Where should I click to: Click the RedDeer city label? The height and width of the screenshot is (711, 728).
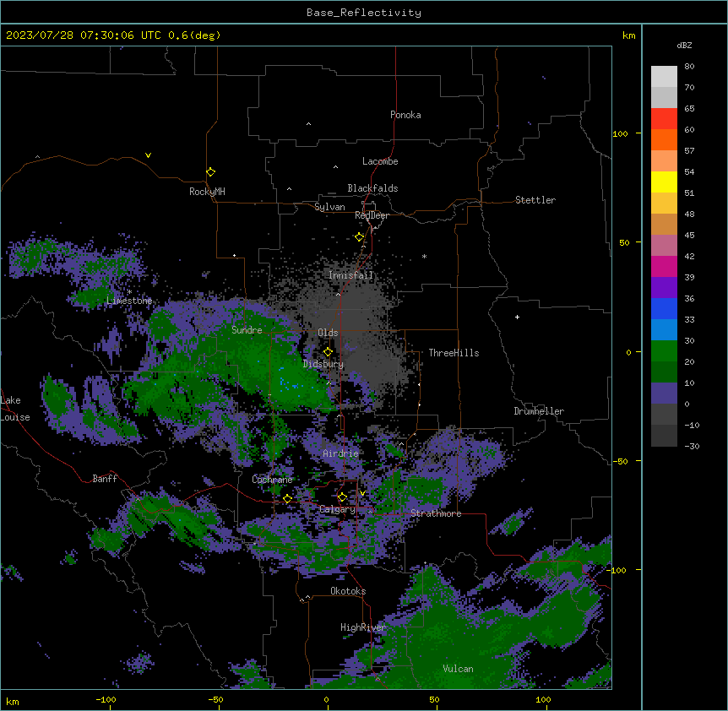372,215
